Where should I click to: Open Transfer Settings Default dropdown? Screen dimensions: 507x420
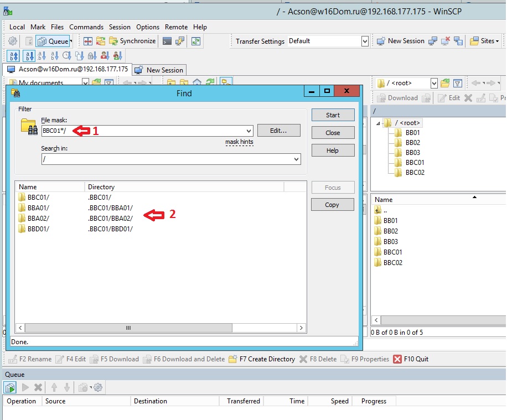point(365,41)
